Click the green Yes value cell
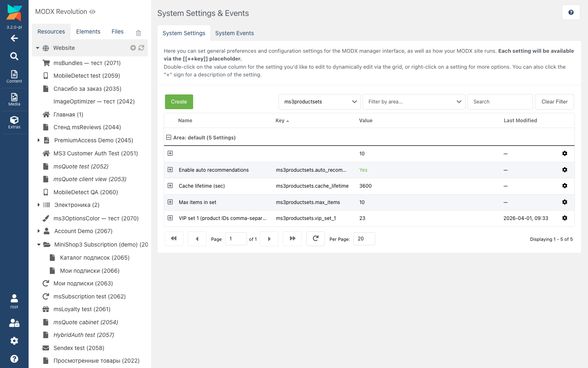The image size is (588, 368). (363, 170)
